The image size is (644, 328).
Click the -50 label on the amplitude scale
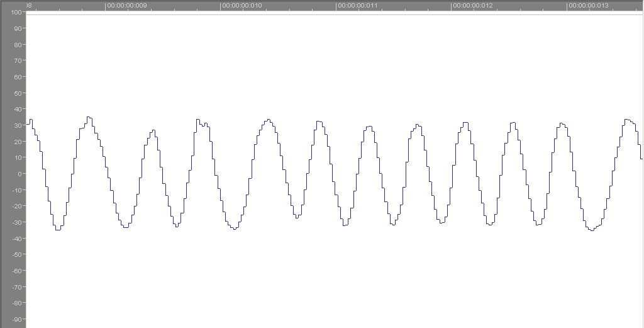(x=18, y=254)
